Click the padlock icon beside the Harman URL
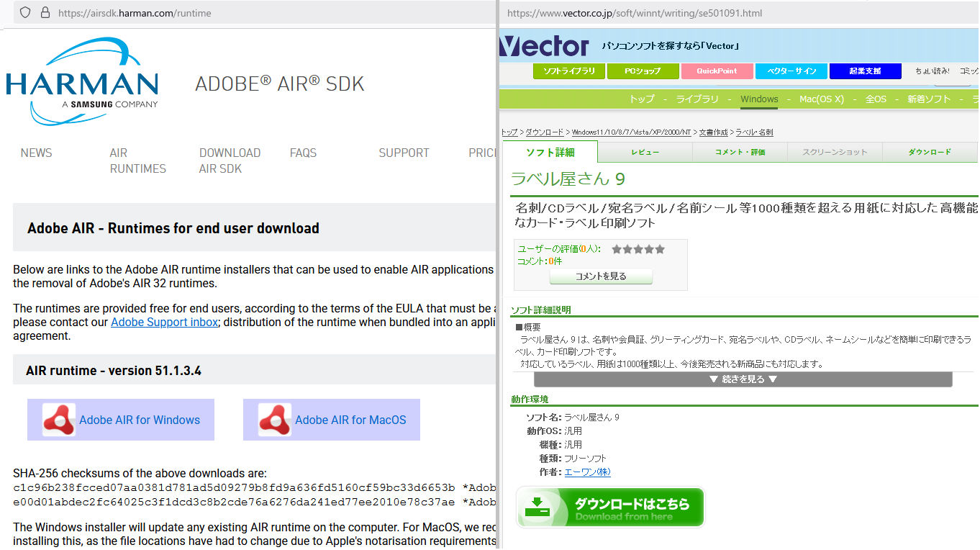 [x=45, y=12]
